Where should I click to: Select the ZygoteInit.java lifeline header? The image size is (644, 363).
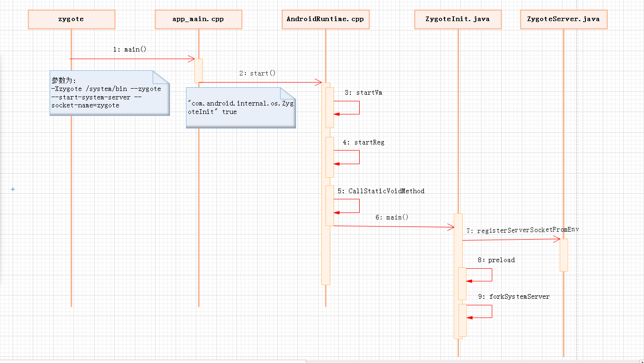[x=458, y=20]
